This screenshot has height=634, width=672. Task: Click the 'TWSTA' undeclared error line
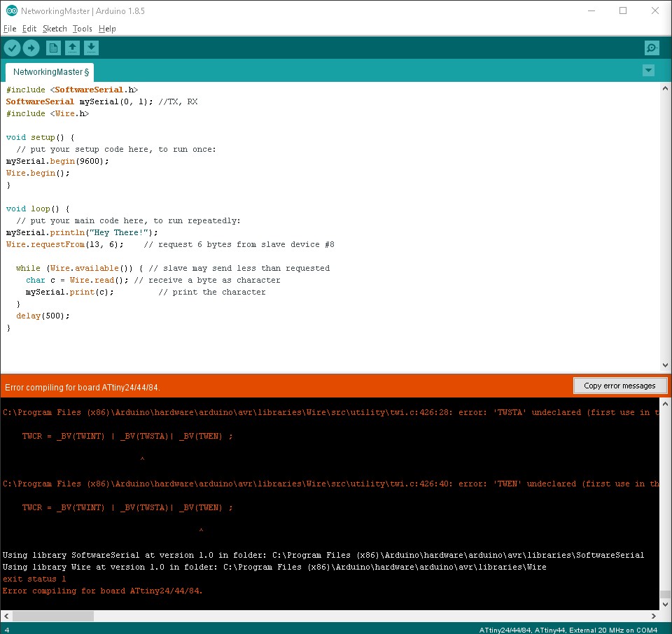330,412
